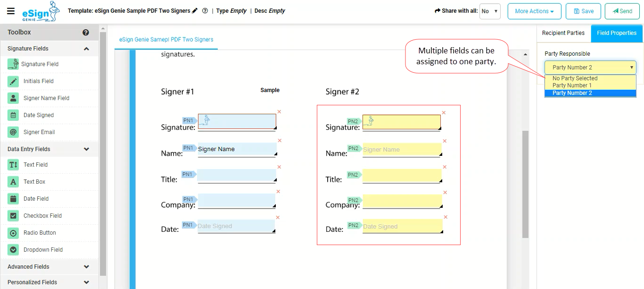
Task: Click the Text Field toolbox label
Action: tap(36, 165)
